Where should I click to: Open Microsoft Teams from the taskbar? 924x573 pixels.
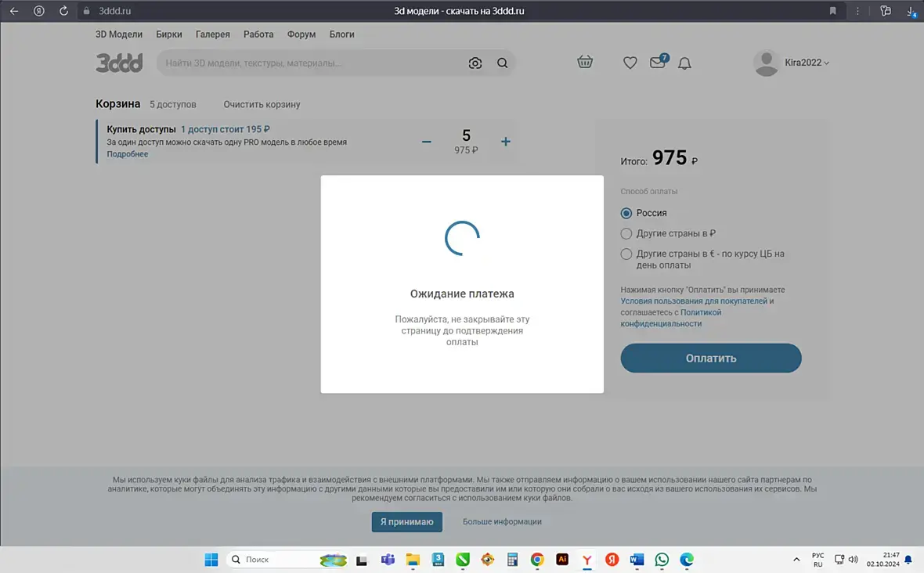pos(388,560)
